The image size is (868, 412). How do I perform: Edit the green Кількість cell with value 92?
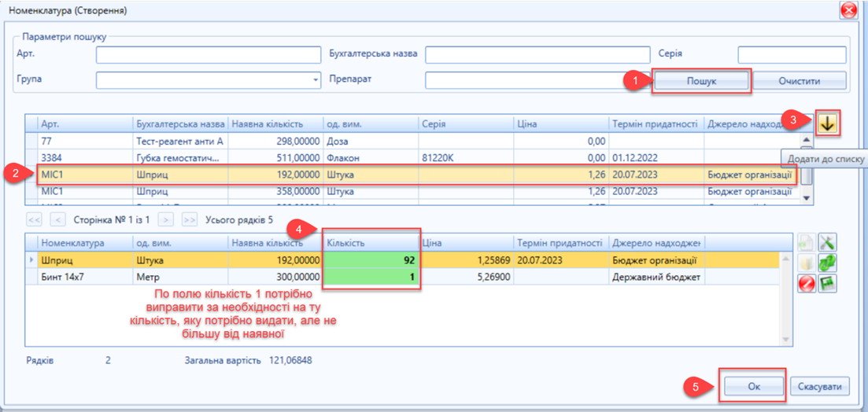click(371, 260)
